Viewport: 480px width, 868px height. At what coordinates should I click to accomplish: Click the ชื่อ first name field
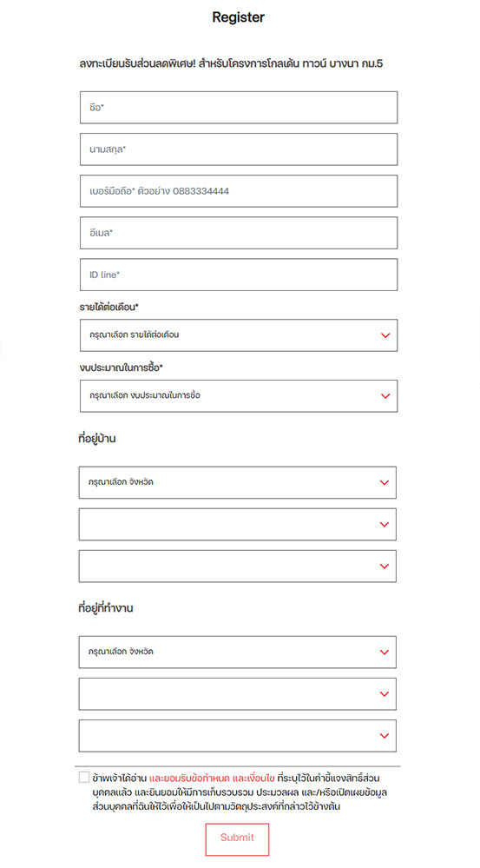pos(239,108)
